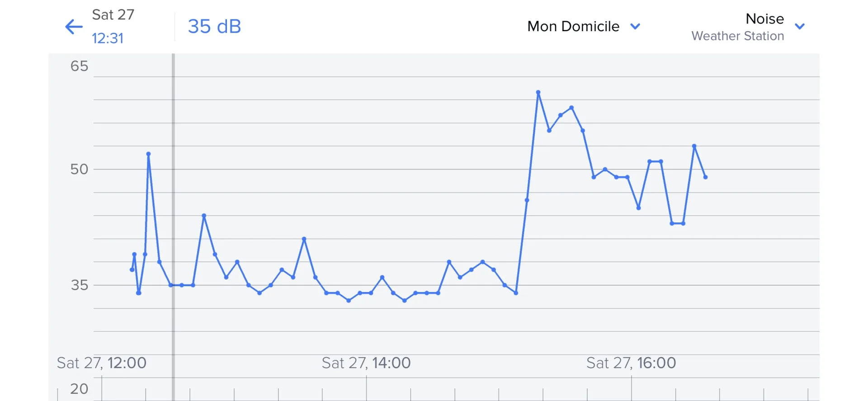Select the last data point on the line

[705, 177]
